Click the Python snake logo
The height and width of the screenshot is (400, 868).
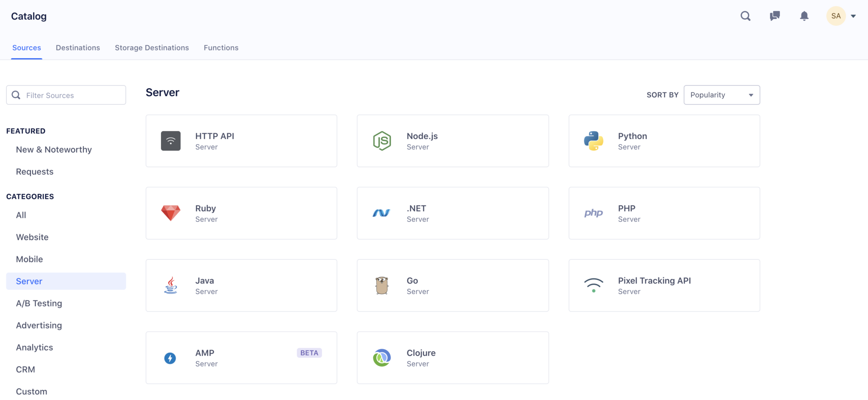(x=593, y=141)
